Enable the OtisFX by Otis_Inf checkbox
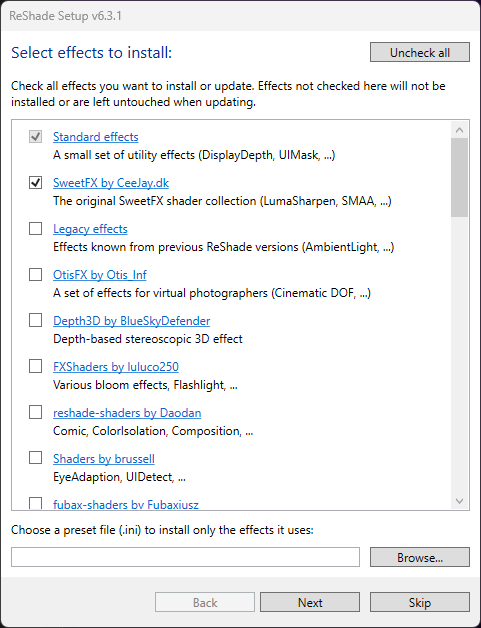481x628 pixels. click(x=36, y=275)
